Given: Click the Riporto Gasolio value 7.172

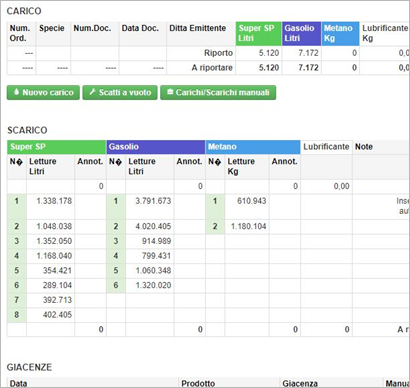Looking at the screenshot, I should pyautogui.click(x=308, y=53).
